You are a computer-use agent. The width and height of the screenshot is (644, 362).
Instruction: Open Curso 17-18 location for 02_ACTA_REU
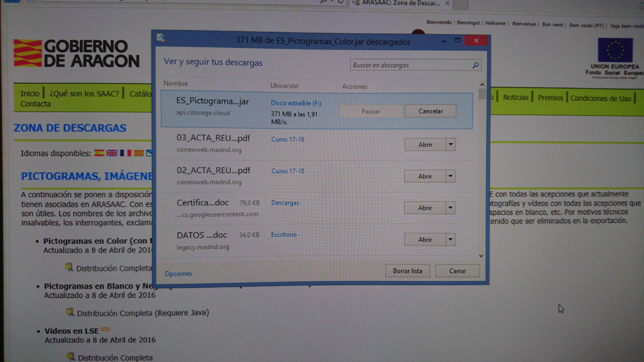tap(288, 171)
